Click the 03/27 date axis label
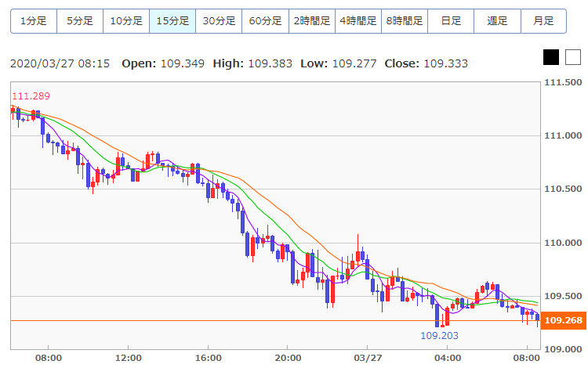 click(368, 359)
